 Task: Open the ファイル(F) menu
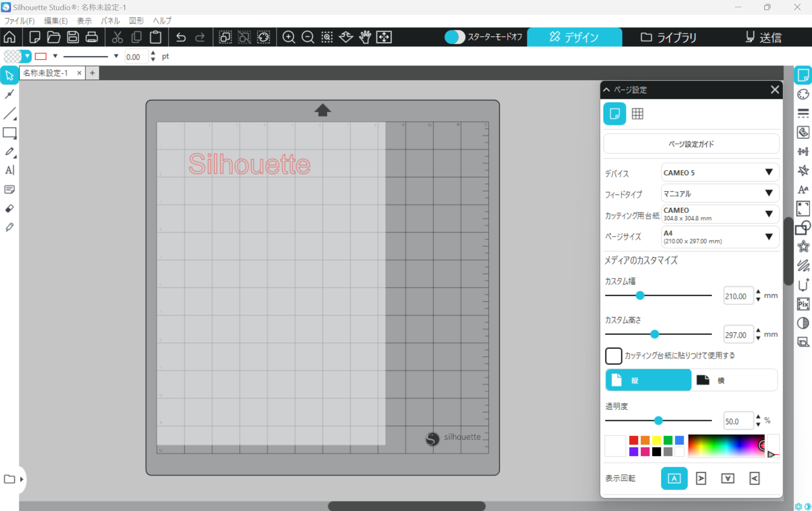tap(19, 21)
